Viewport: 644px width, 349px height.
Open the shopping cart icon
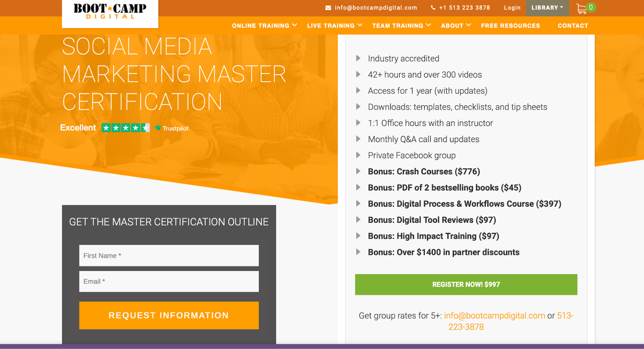pos(582,8)
